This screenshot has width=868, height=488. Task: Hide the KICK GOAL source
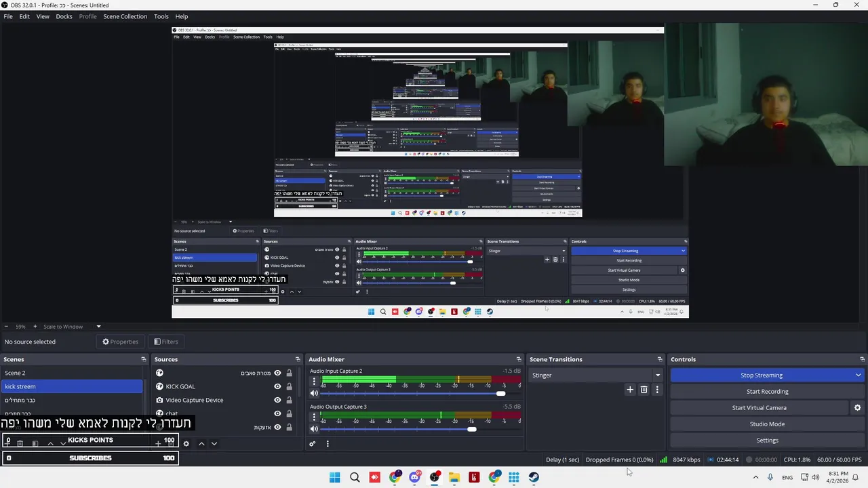click(277, 386)
